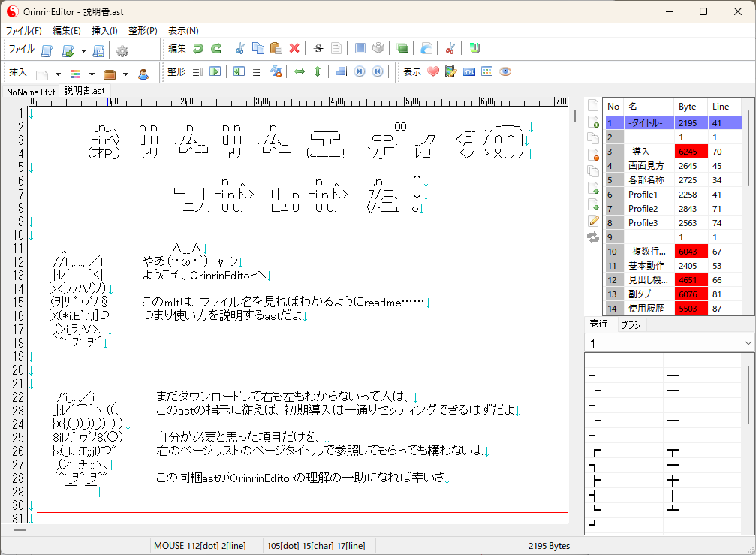This screenshot has height=555, width=756.
Task: Click the green undo arrow
Action: coord(197,48)
